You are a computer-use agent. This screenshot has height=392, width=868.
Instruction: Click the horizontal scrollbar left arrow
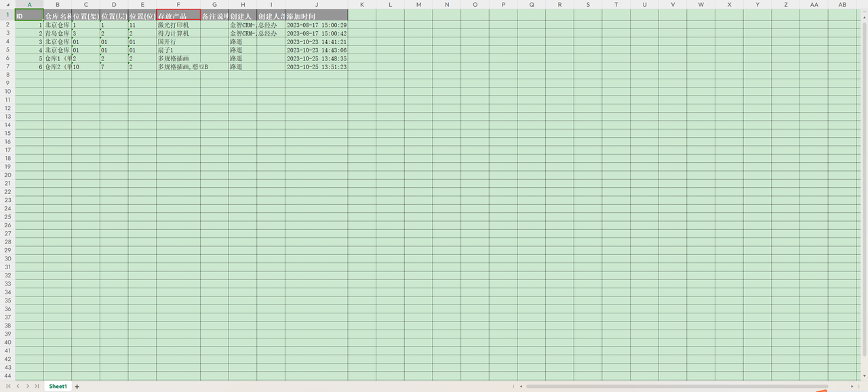[520, 386]
